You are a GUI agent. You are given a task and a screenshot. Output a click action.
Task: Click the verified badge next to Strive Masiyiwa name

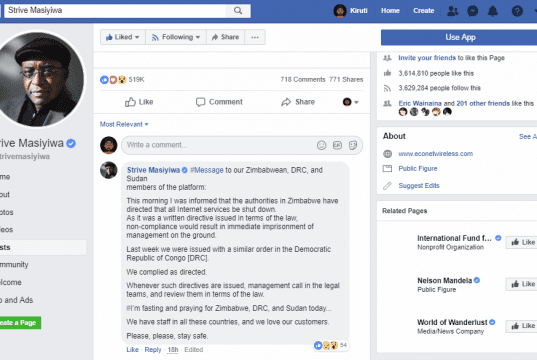point(71,143)
